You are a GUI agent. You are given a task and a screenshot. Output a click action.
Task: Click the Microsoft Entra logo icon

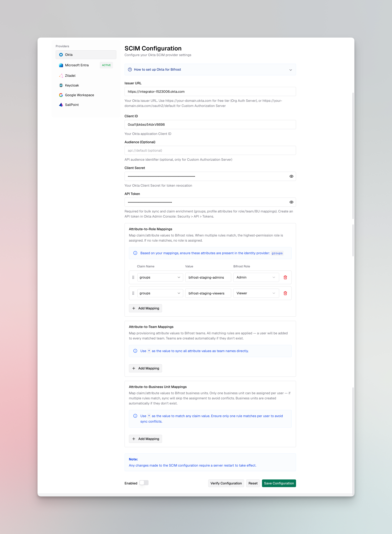click(61, 65)
